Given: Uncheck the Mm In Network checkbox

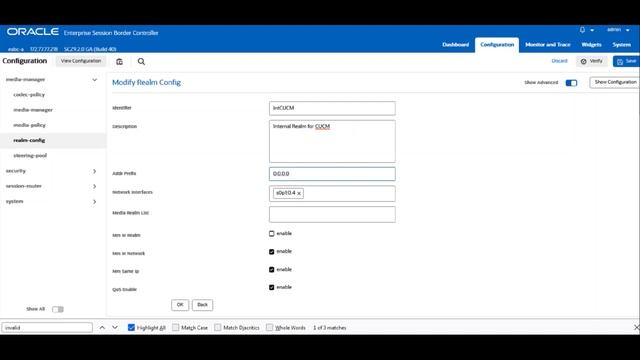Looking at the screenshot, I should [x=271, y=251].
